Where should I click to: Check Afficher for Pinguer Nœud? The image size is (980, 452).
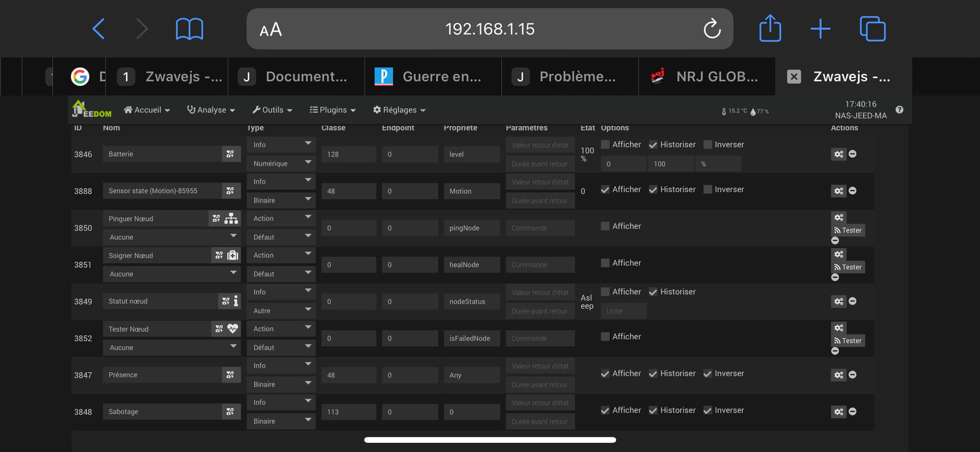pyautogui.click(x=605, y=227)
